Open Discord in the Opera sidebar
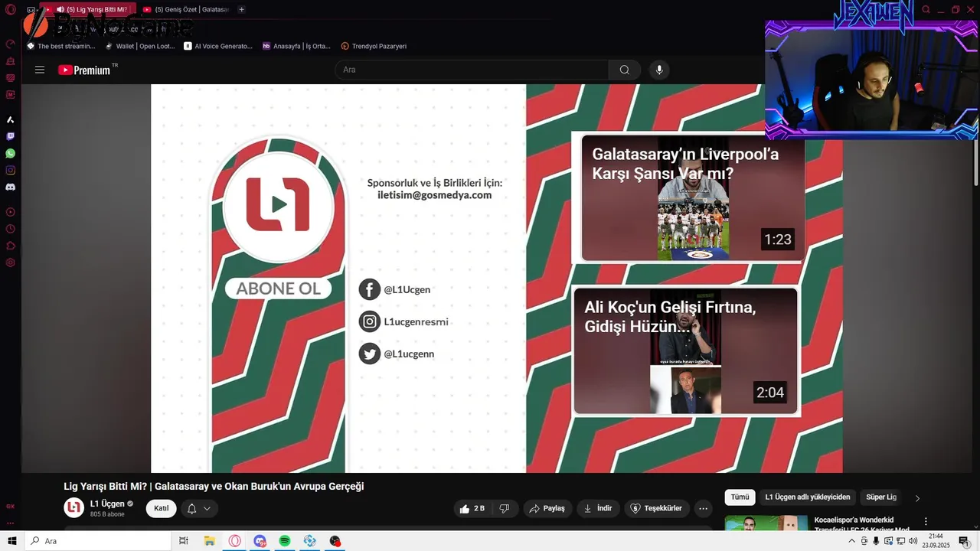This screenshot has height=551, width=980. point(11,187)
